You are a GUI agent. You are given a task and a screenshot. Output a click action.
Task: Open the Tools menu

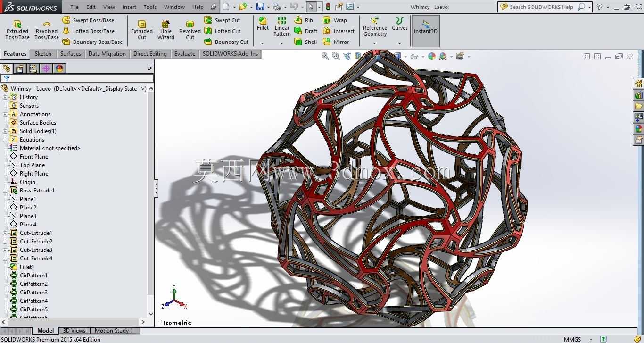tap(150, 7)
